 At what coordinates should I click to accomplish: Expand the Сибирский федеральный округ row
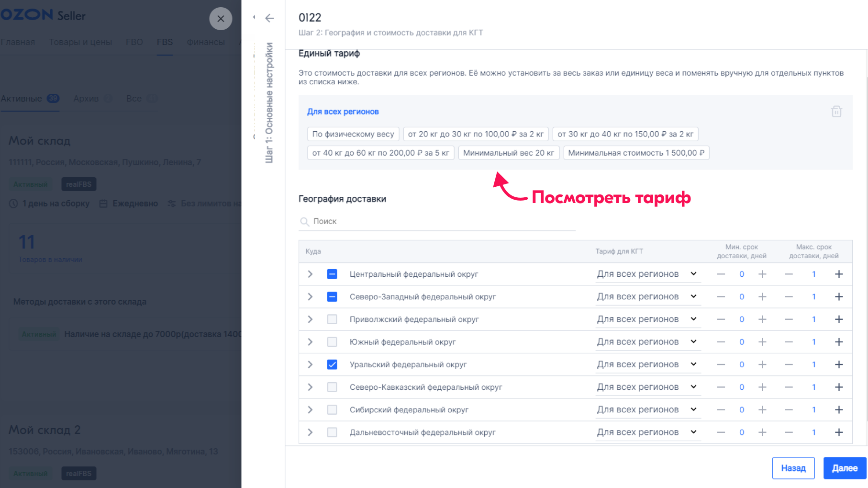[x=310, y=410]
